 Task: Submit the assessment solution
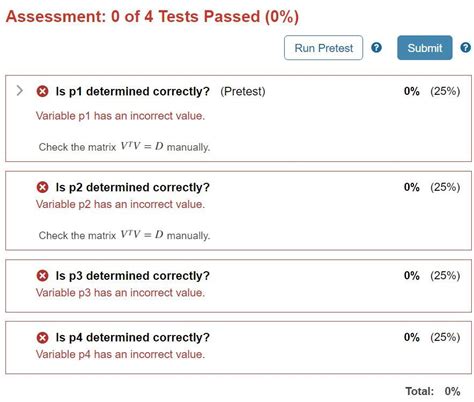coord(425,48)
